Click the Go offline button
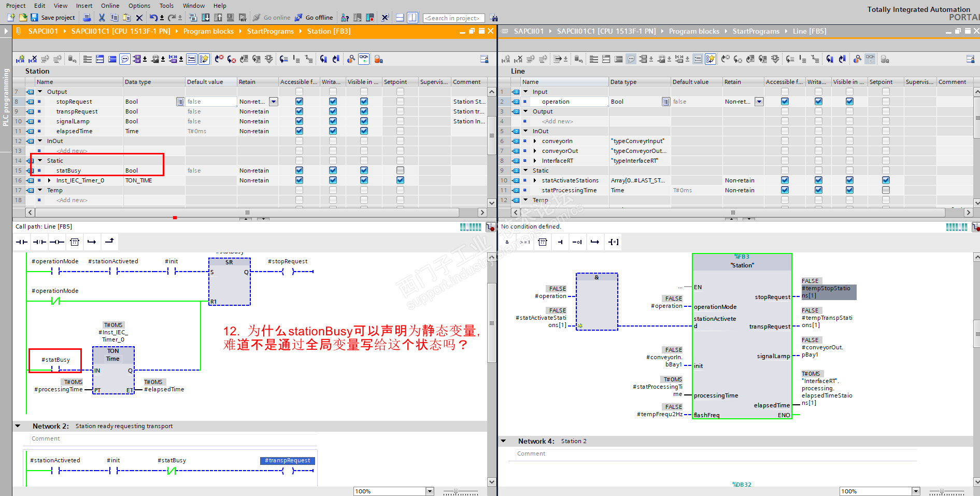The image size is (980, 496). click(x=314, y=18)
